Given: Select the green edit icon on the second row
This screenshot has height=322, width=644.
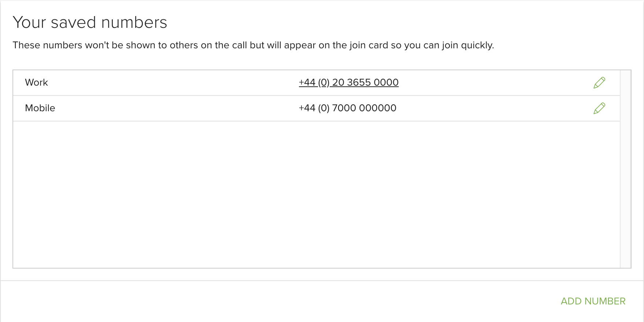Looking at the screenshot, I should click(x=600, y=108).
